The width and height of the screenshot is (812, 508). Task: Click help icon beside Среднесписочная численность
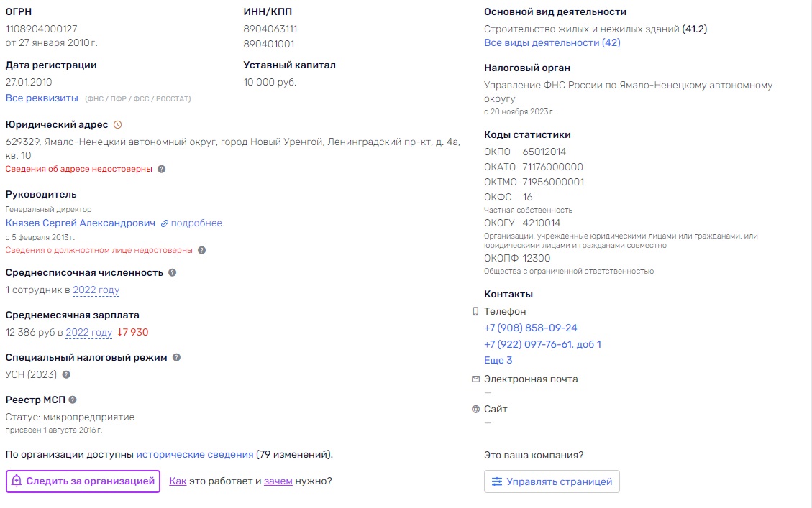(173, 272)
